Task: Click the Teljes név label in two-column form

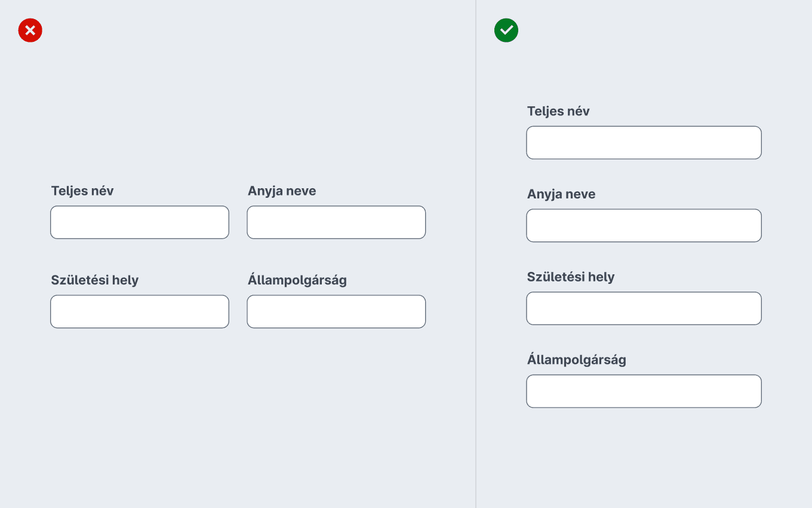Action: (82, 191)
